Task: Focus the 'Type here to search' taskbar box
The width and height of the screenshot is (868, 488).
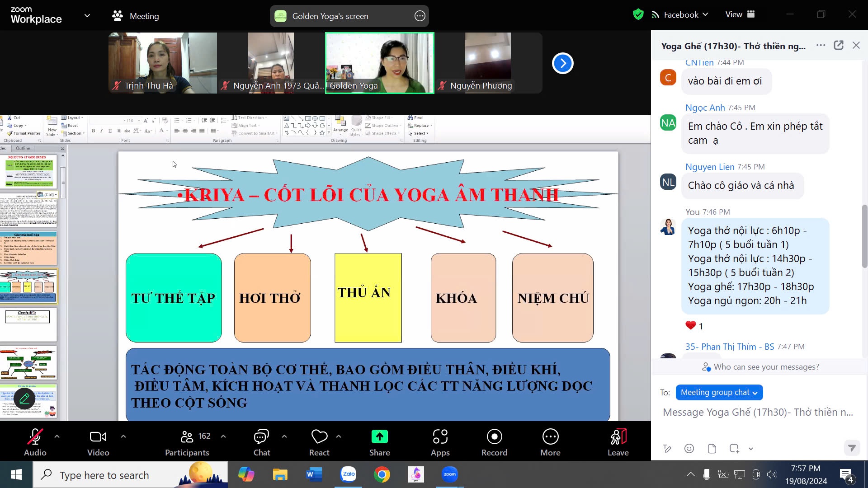Action: pyautogui.click(x=130, y=475)
